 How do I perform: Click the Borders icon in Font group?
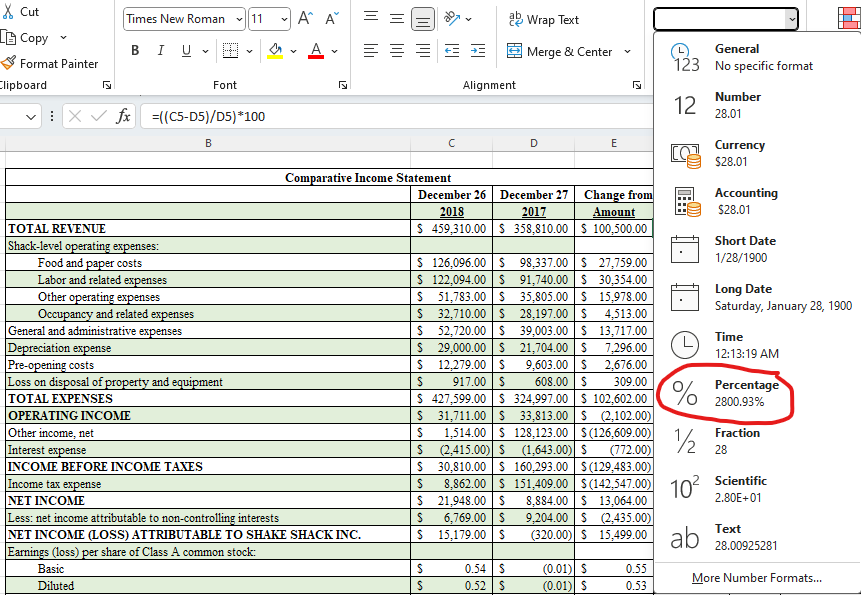230,51
